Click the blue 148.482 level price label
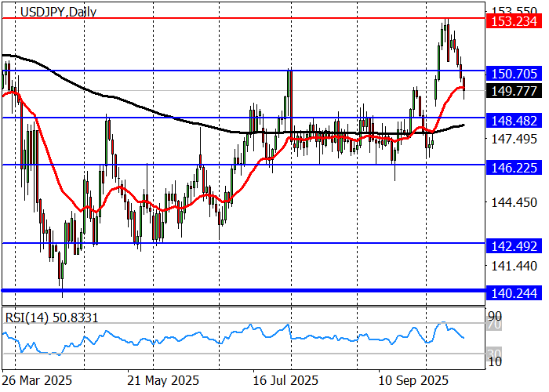Screen dimensions: 549x392 (x=514, y=120)
